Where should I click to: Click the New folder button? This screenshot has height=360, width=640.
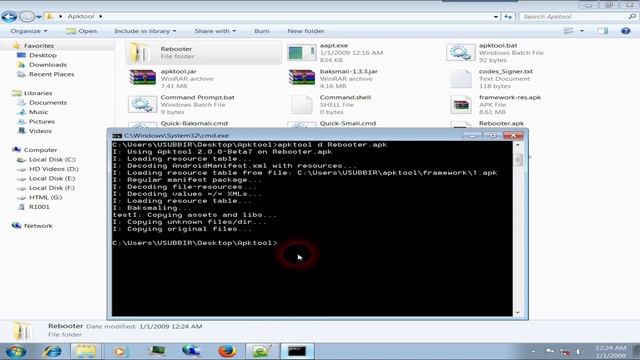pos(306,31)
